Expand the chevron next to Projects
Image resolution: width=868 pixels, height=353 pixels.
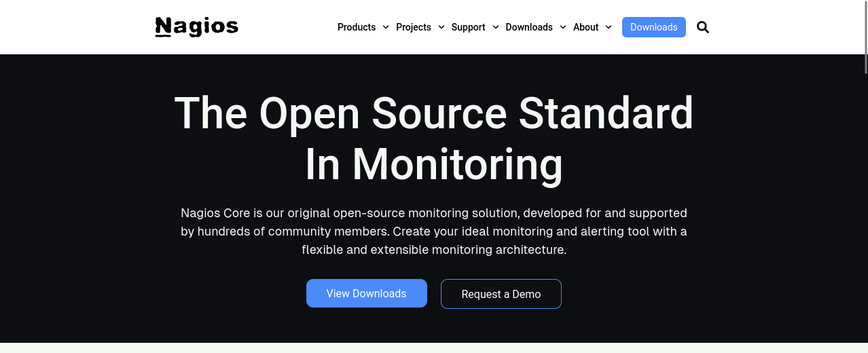441,27
